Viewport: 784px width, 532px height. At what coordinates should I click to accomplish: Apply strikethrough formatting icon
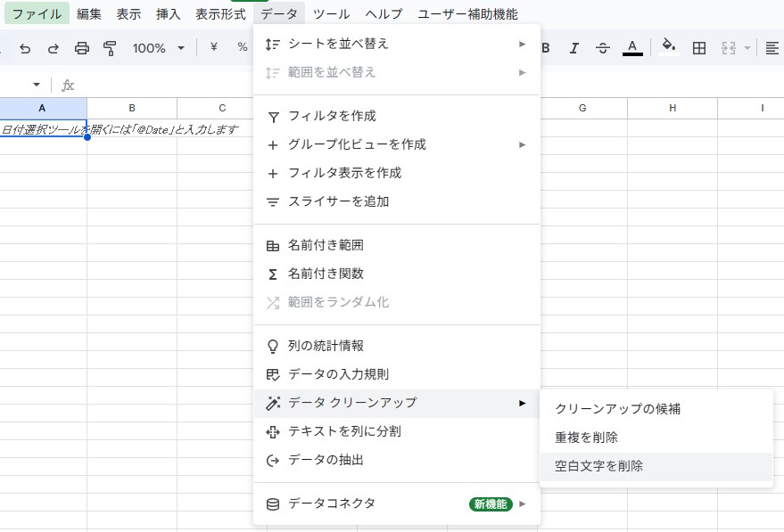coord(603,48)
